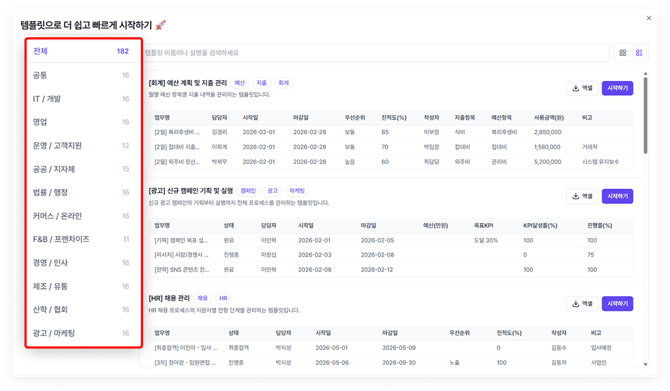670x391 pixels.
Task: Select the 공통 category
Action: [x=83, y=75]
